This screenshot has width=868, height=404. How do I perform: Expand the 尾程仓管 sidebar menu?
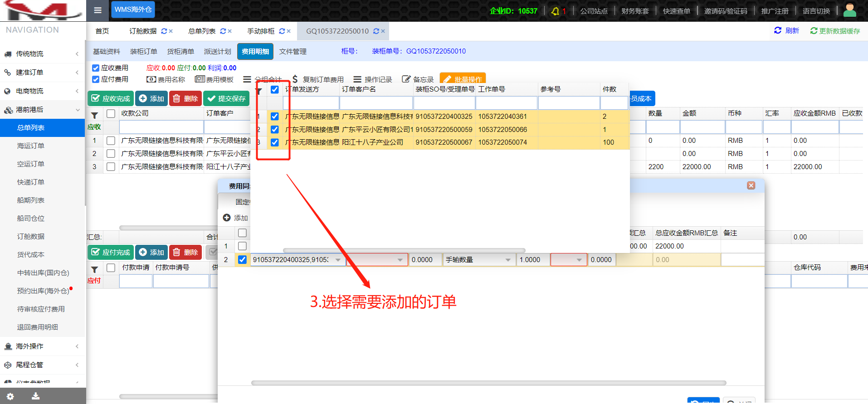tap(43, 365)
